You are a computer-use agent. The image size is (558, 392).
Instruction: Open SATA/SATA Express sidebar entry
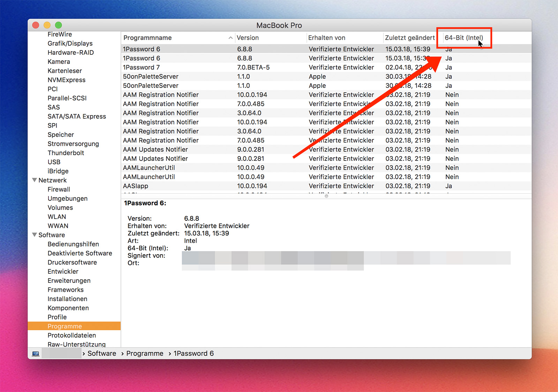click(x=77, y=116)
